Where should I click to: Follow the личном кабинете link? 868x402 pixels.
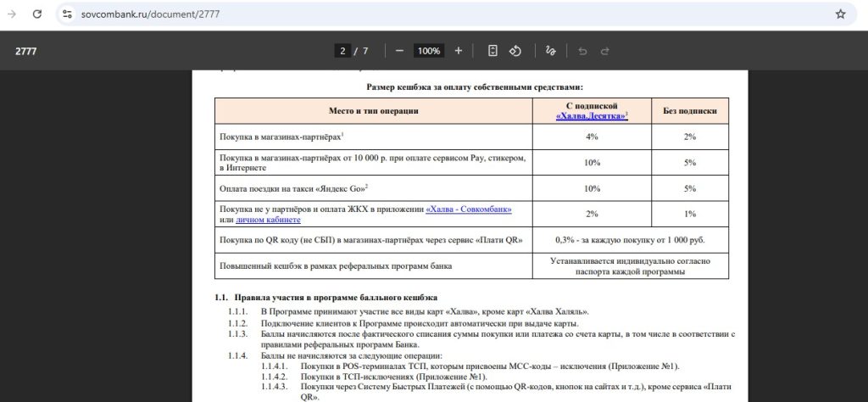(x=268, y=220)
